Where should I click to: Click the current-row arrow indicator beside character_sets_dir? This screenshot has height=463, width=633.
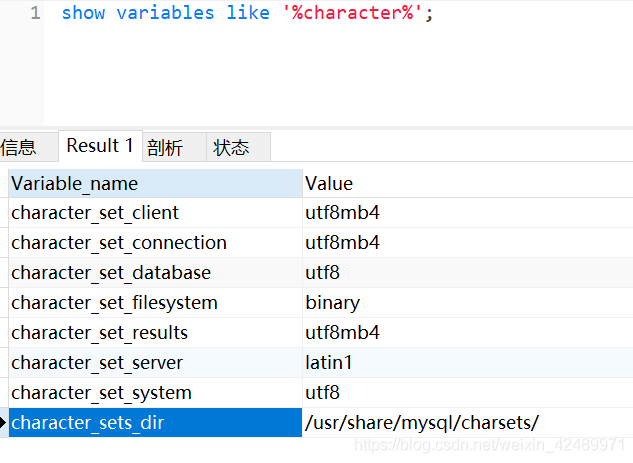3,423
